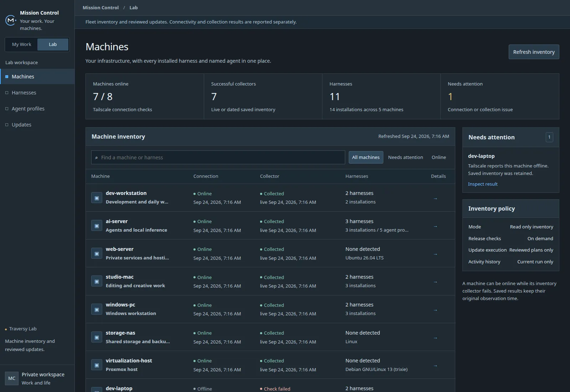
Task: Click Ubuntu 26.04 LTS text
Action: 364,258
